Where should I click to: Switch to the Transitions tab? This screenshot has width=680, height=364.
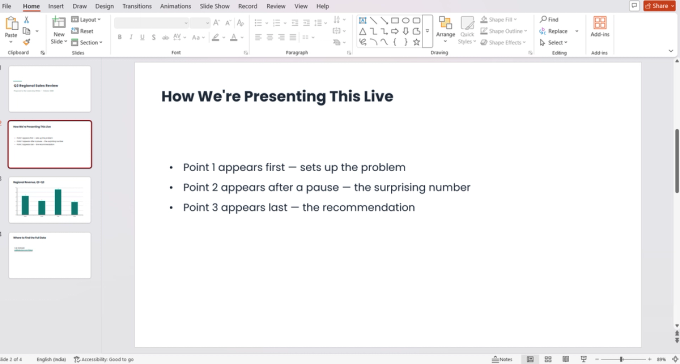click(x=137, y=6)
